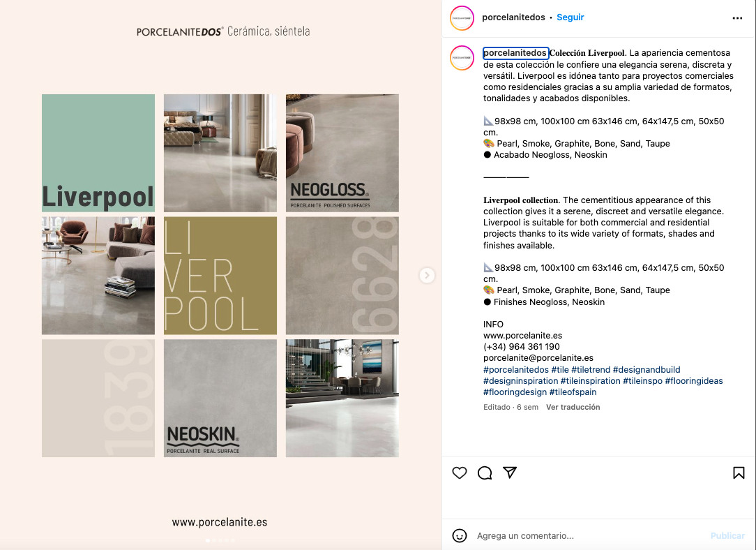The width and height of the screenshot is (756, 550).
Task: Open porcelanitedos profile picture in header
Action: (x=462, y=18)
